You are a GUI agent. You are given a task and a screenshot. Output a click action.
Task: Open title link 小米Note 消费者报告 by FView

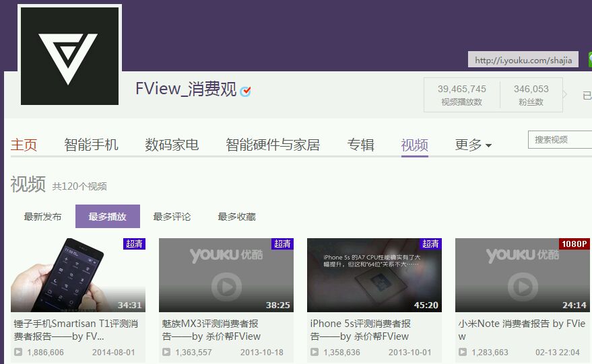[x=522, y=330]
